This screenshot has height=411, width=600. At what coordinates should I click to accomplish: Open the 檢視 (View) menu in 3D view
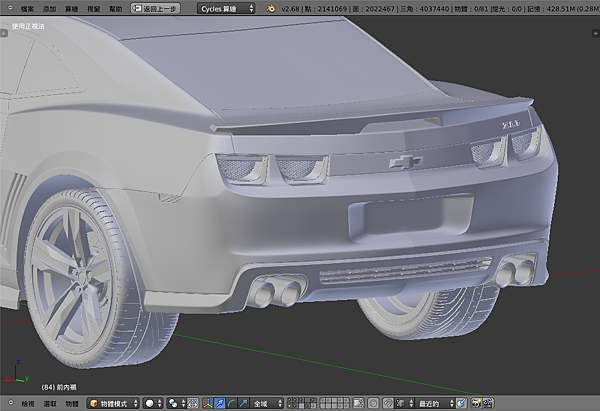[x=28, y=404]
